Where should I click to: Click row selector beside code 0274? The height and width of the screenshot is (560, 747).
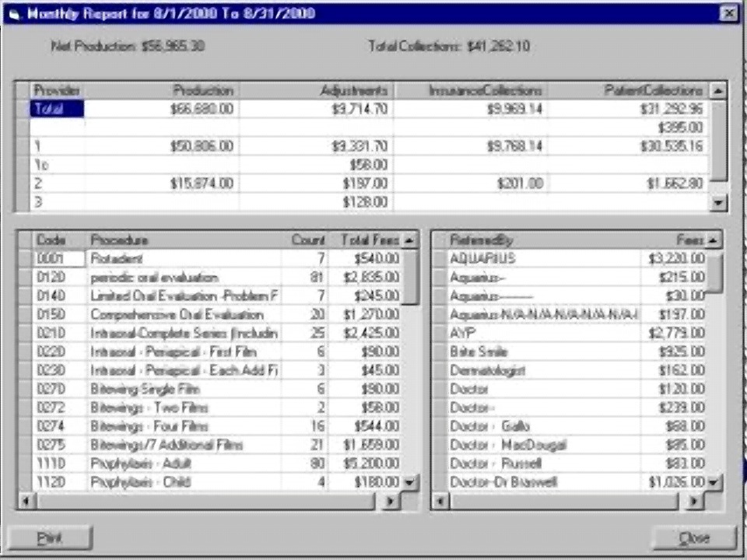click(x=25, y=426)
